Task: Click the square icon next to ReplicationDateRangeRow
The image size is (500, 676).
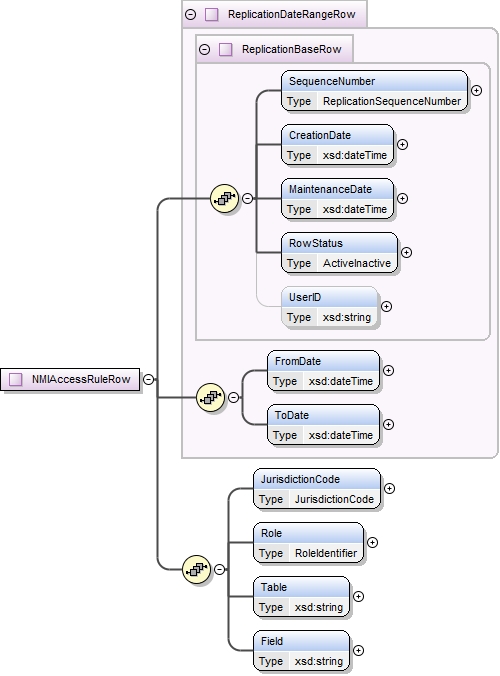Action: (x=211, y=14)
